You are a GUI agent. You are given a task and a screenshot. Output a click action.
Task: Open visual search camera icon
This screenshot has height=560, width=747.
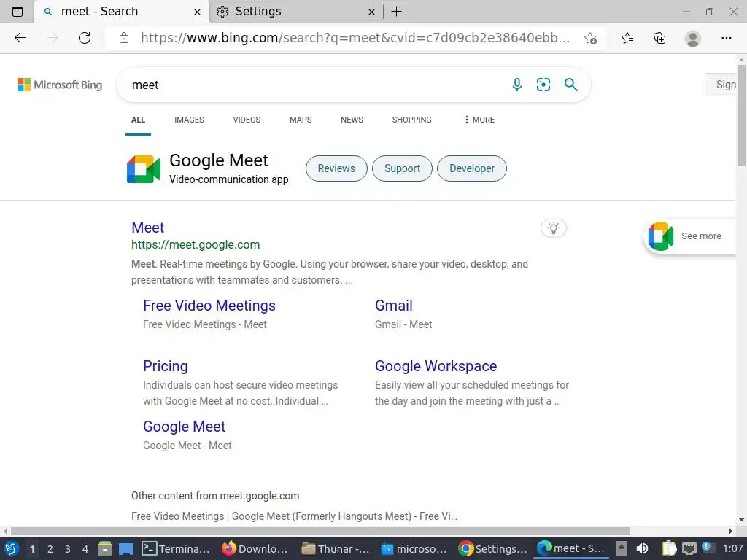coord(543,85)
